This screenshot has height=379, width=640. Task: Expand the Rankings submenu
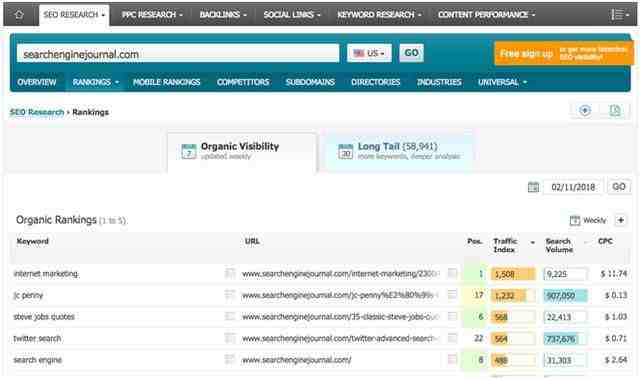pyautogui.click(x=96, y=82)
